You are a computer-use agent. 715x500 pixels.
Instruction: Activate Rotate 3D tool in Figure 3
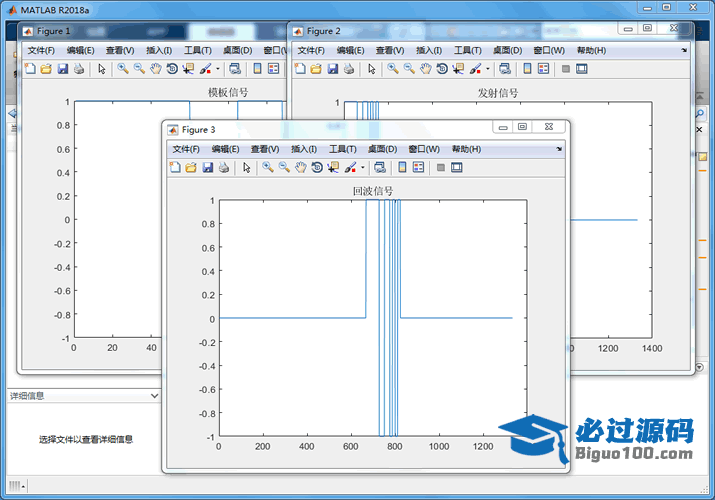[316, 168]
